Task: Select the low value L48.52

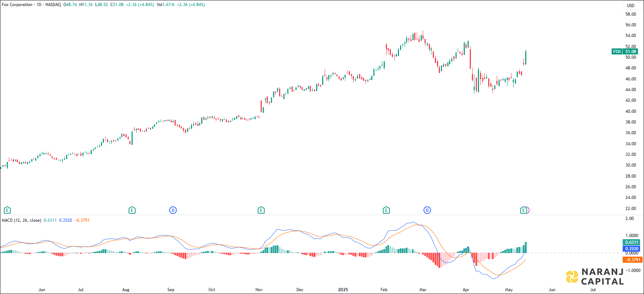Action: pos(101,5)
